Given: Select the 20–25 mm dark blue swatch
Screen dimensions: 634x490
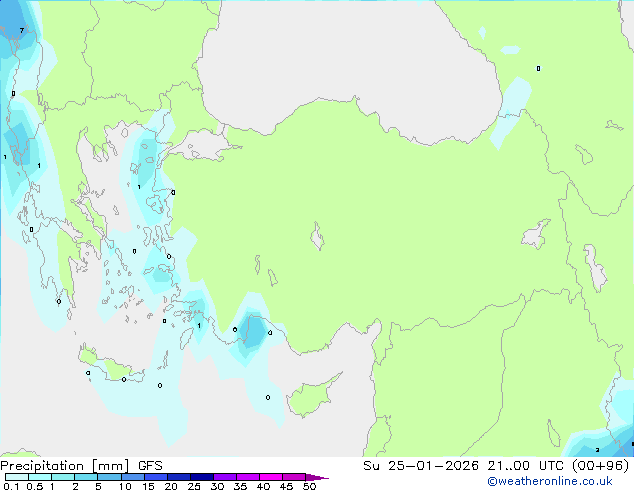Looking at the screenshot, I should tap(179, 477).
